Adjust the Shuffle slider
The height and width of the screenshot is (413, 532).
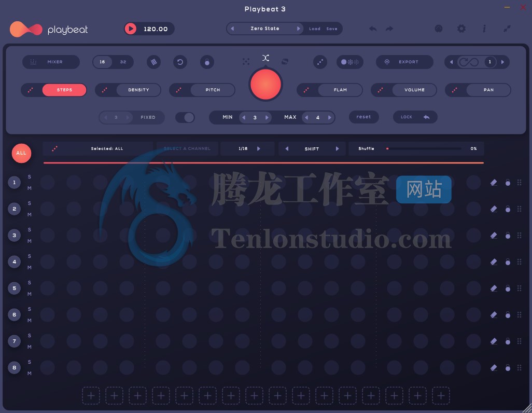pos(424,149)
